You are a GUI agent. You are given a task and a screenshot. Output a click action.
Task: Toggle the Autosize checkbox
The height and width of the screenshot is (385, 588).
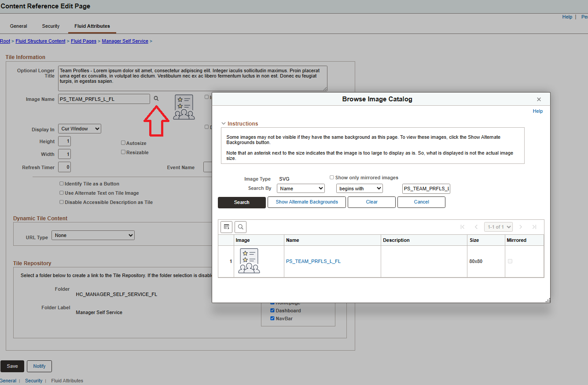(x=123, y=143)
